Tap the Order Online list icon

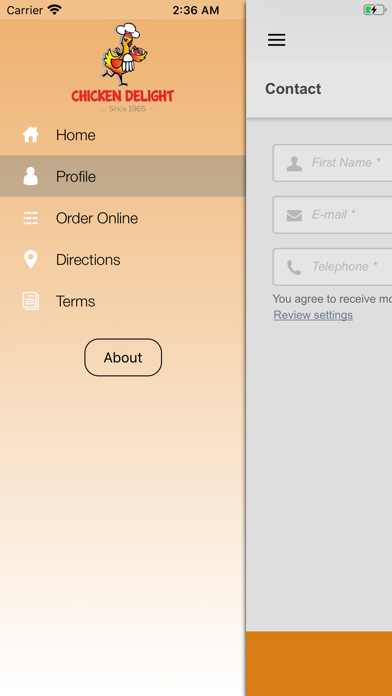click(x=31, y=218)
